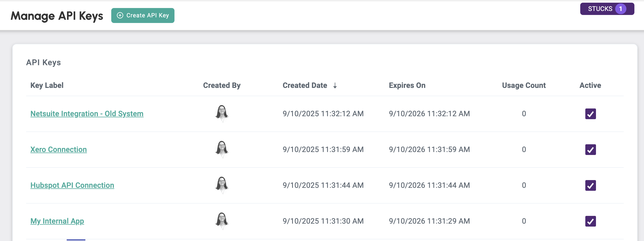Uncheck Active for Netsuite Integration key

(x=590, y=114)
